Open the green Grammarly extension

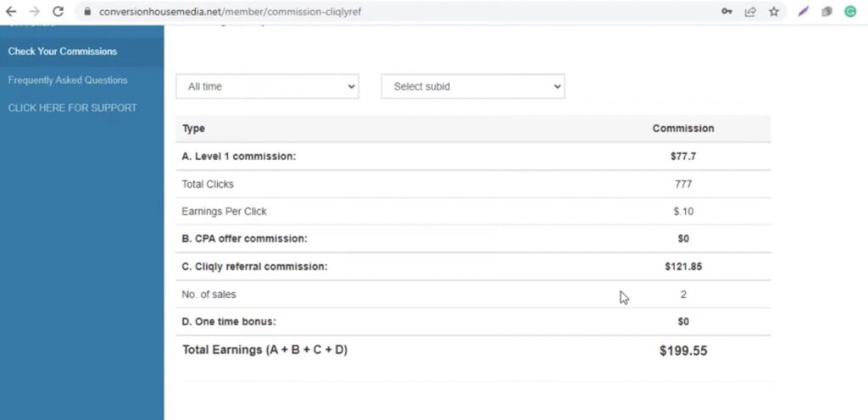tap(850, 12)
